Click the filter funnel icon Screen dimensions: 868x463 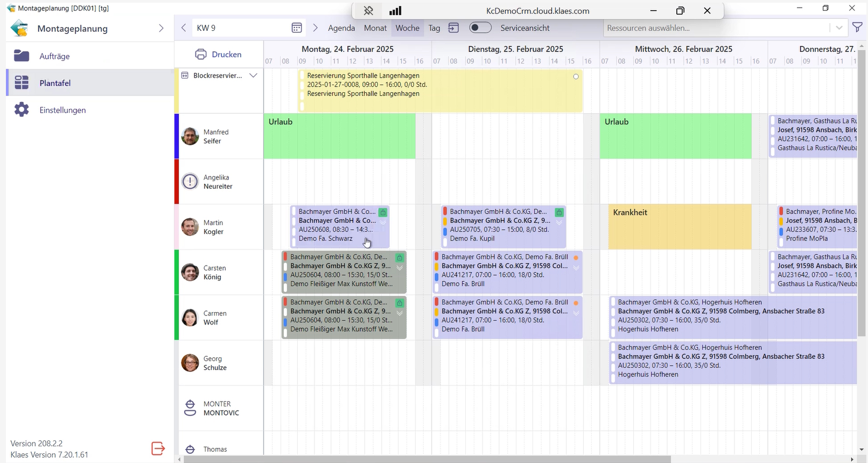click(857, 27)
